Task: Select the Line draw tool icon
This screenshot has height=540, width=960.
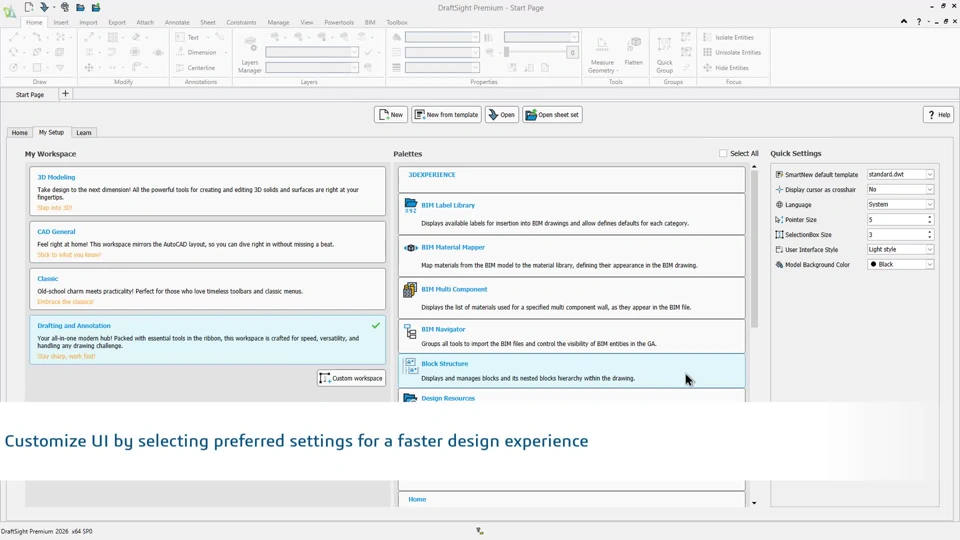Action: pyautogui.click(x=13, y=37)
